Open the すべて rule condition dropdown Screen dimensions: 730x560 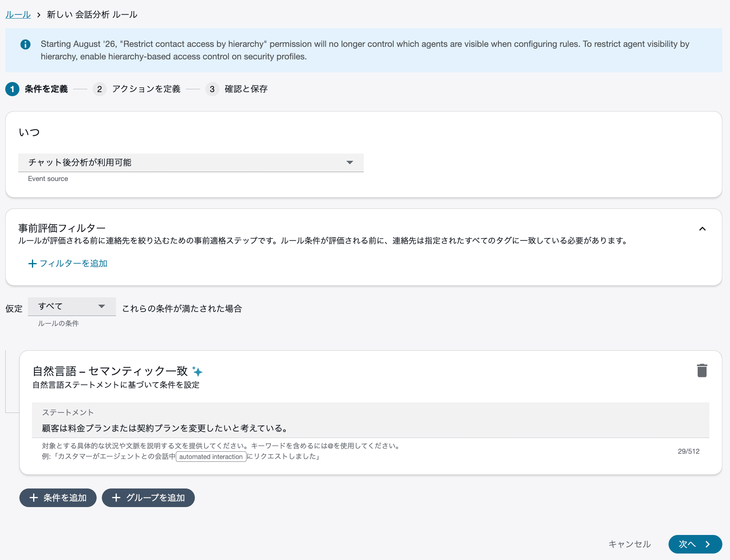click(x=72, y=306)
